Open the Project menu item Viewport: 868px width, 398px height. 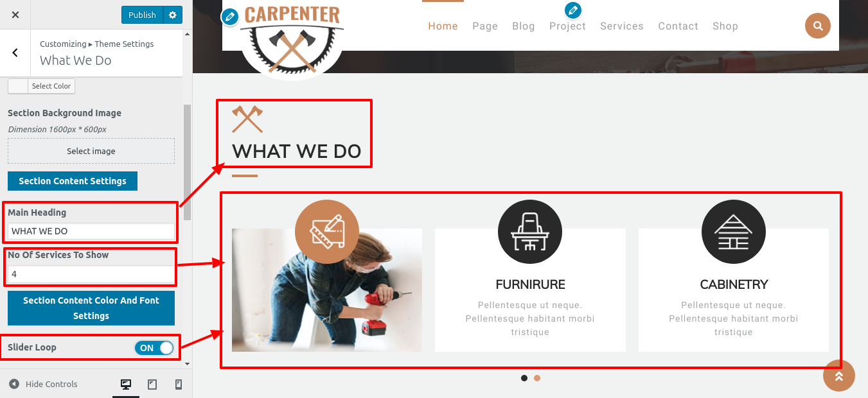coord(567,26)
